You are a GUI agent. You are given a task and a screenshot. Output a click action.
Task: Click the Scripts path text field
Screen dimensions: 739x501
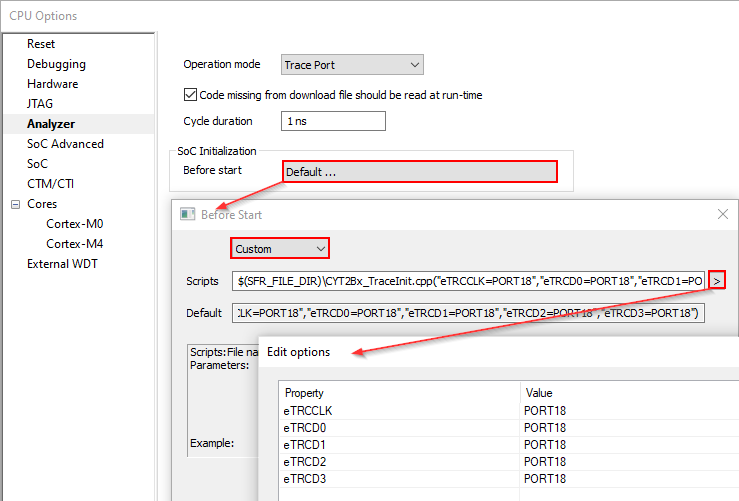[469, 281]
